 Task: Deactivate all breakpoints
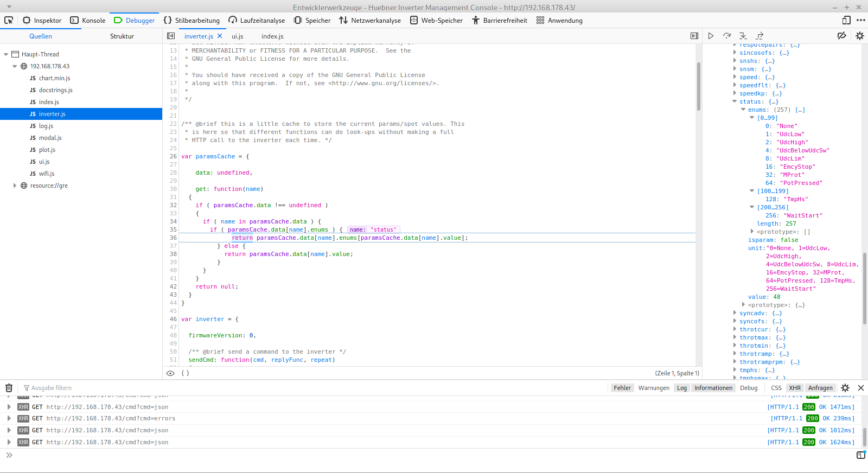coord(841,36)
